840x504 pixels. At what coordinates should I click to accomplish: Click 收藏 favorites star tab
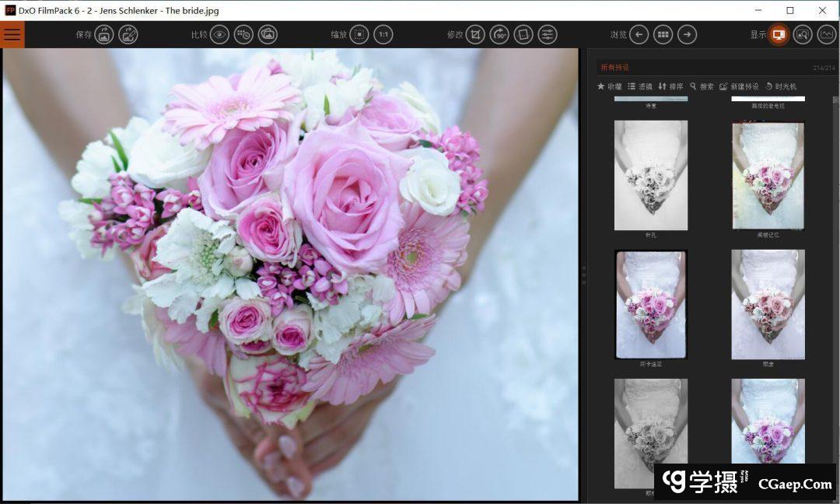tap(610, 86)
